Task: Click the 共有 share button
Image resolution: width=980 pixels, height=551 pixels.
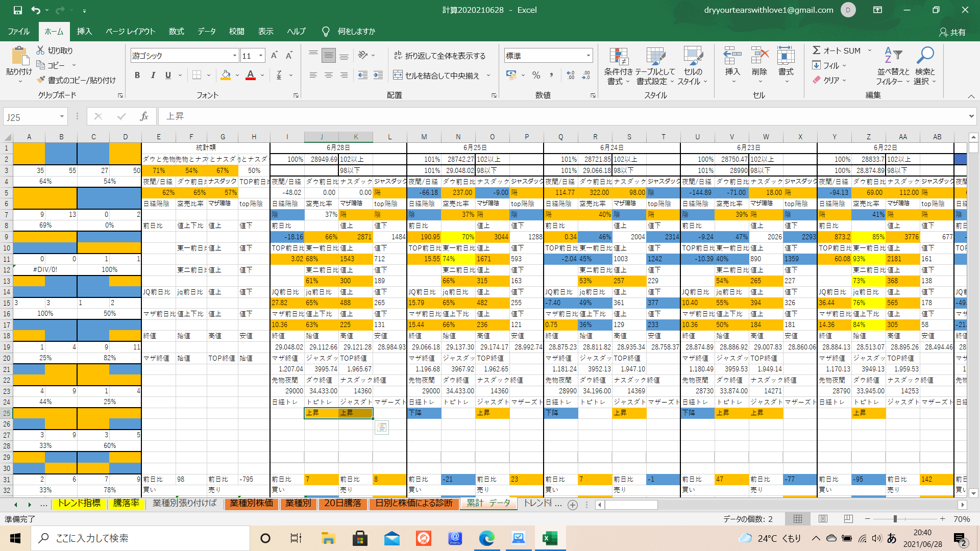Action: (x=952, y=32)
